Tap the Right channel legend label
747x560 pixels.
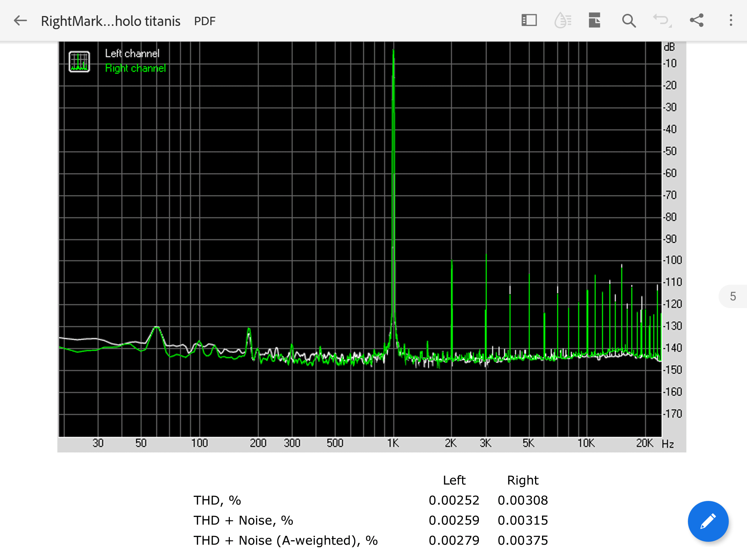[x=135, y=69]
